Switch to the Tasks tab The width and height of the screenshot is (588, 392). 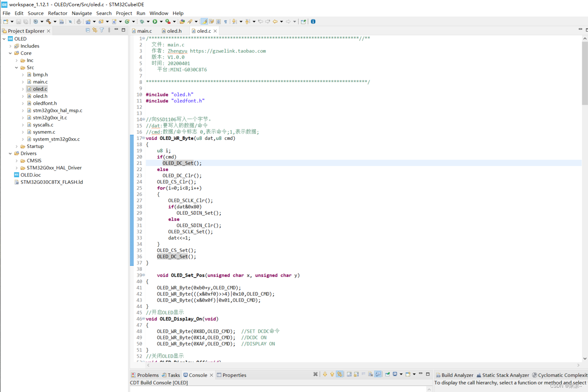[171, 375]
